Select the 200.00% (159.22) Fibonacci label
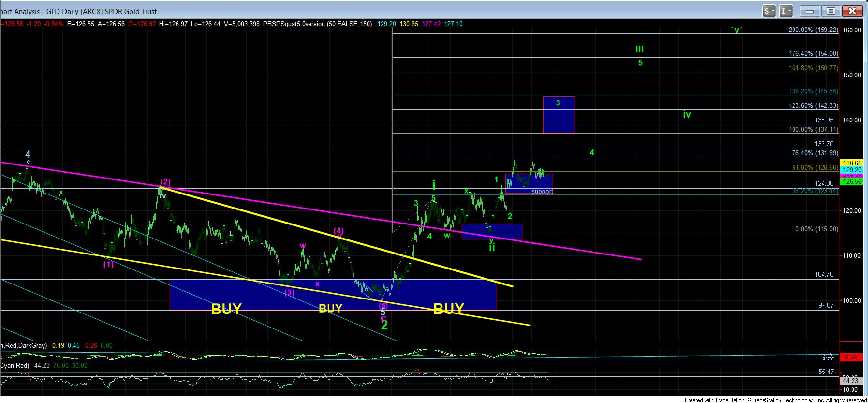868x403 pixels. coord(813,30)
